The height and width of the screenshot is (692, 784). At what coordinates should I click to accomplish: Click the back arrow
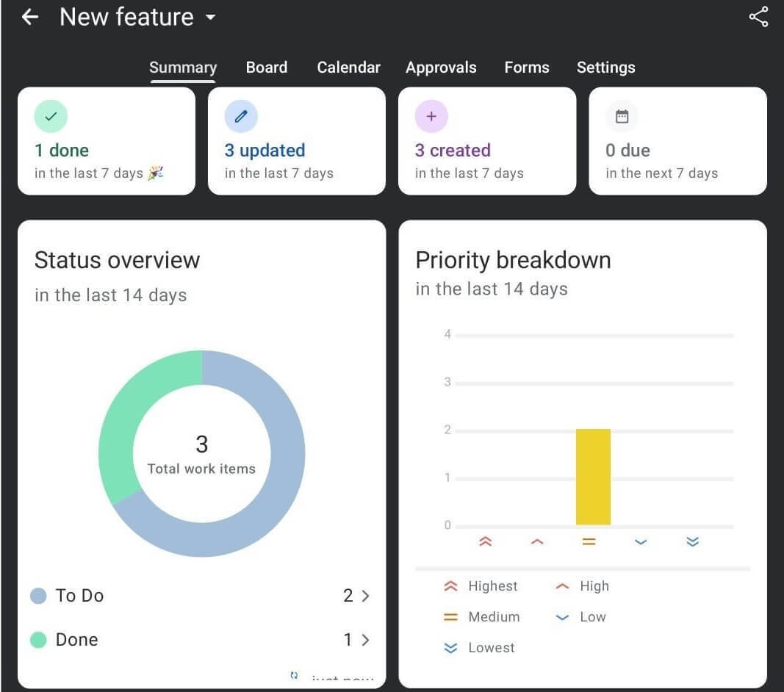pos(29,16)
